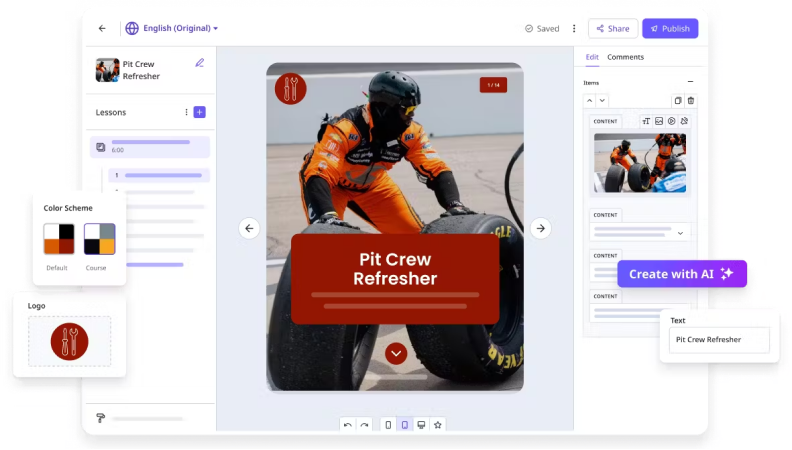Image resolution: width=792 pixels, height=450 pixels.
Task: Add a new lesson with plus button
Action: [x=200, y=112]
